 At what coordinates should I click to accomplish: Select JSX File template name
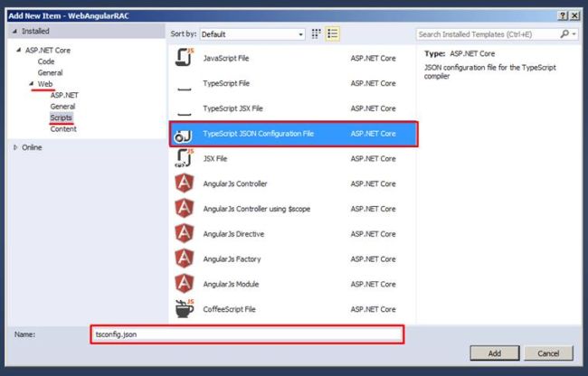(215, 158)
